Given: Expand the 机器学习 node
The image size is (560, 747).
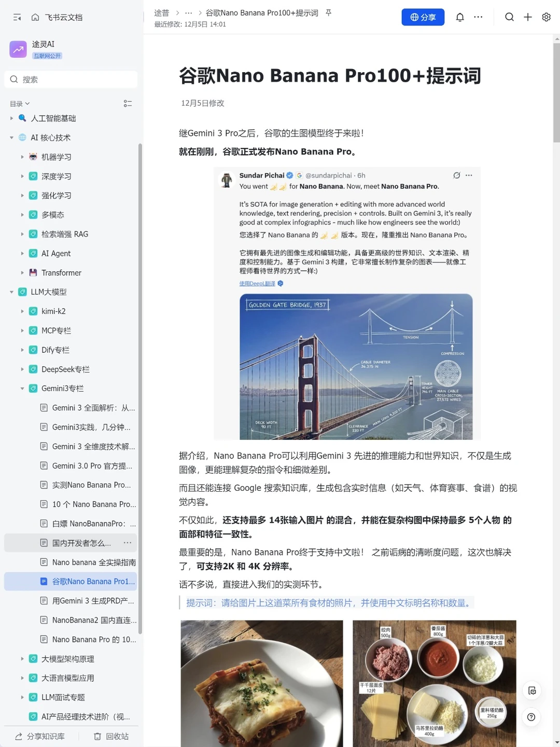Looking at the screenshot, I should click(22, 157).
